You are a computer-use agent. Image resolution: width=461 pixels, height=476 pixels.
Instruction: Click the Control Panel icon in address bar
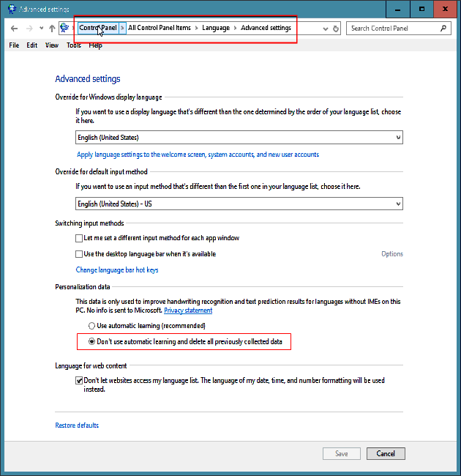pyautogui.click(x=64, y=28)
